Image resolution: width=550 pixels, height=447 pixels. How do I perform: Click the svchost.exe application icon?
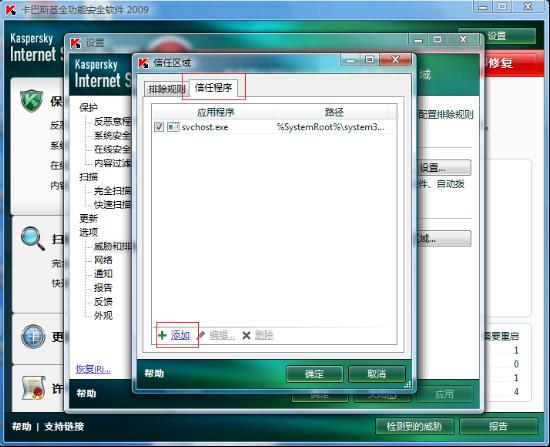point(173,127)
